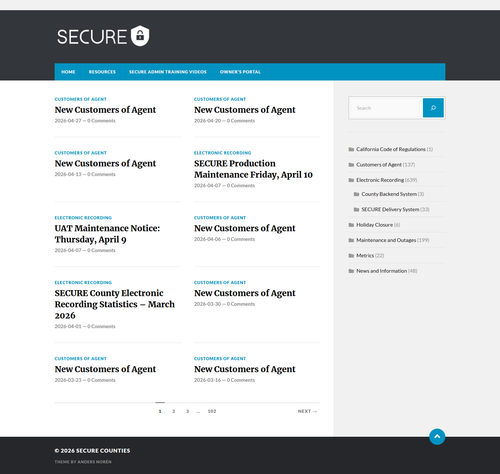The width and height of the screenshot is (500, 474).
Task: Click Electronic Recording tag above SECURE Production Maintenance
Action: click(x=223, y=153)
